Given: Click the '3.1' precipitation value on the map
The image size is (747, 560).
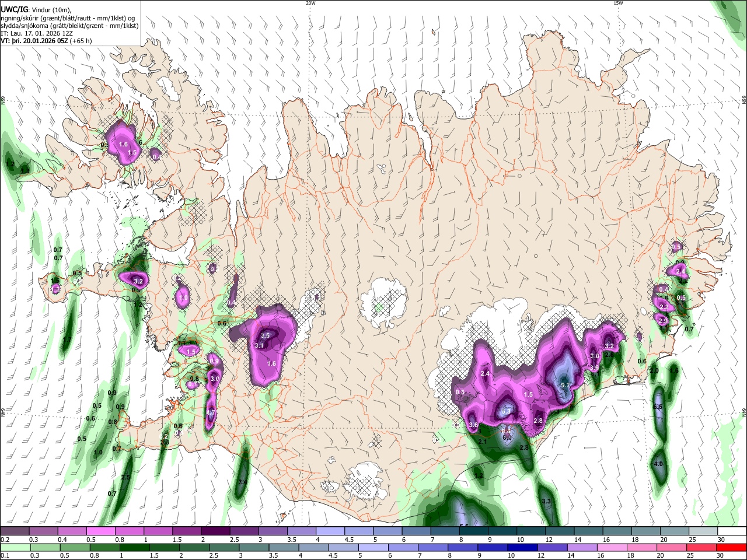Looking at the screenshot, I should point(260,346).
